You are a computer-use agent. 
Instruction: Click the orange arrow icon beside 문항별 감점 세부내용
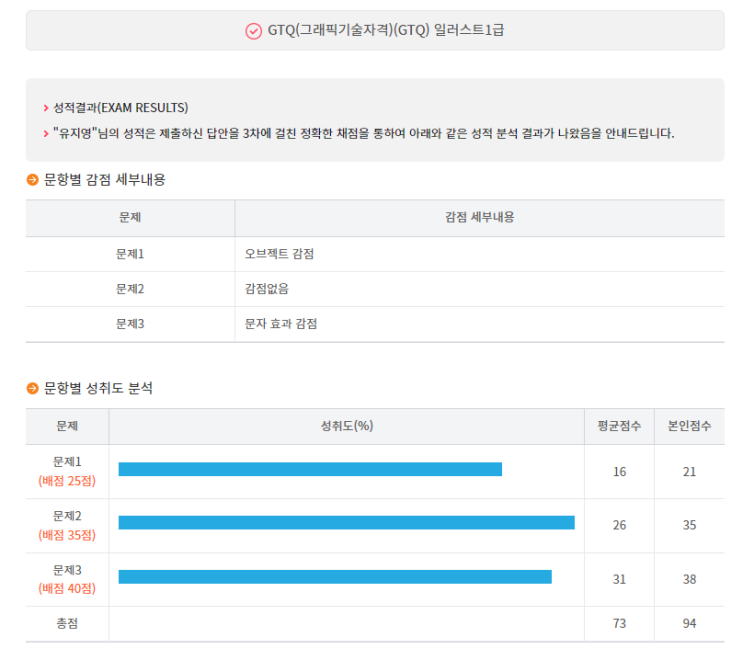[x=32, y=180]
